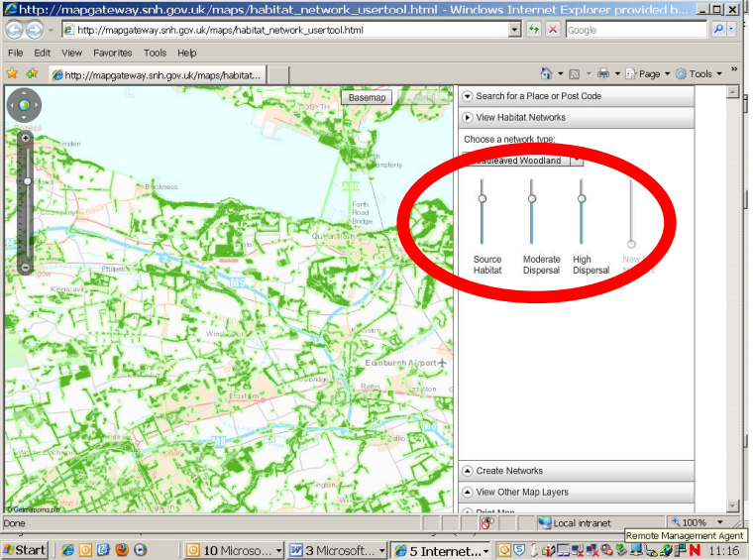Open the address bar history dropdown
Image resolution: width=753 pixels, height=560 pixels.
point(515,30)
